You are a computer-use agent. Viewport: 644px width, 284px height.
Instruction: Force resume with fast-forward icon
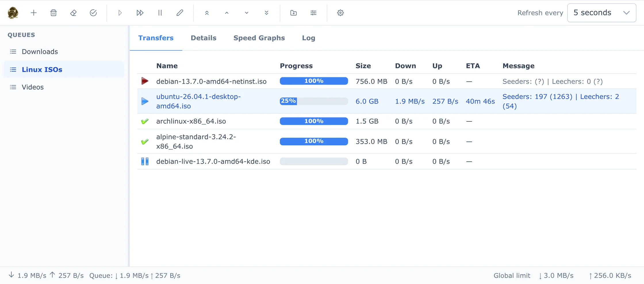(140, 13)
